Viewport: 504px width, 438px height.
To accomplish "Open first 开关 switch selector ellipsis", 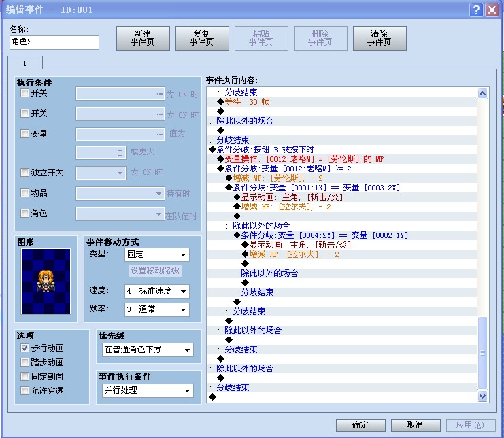I will pyautogui.click(x=160, y=94).
